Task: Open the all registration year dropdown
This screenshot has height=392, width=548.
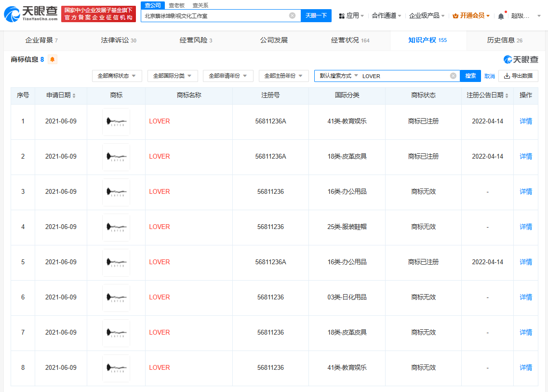Action: [x=283, y=76]
